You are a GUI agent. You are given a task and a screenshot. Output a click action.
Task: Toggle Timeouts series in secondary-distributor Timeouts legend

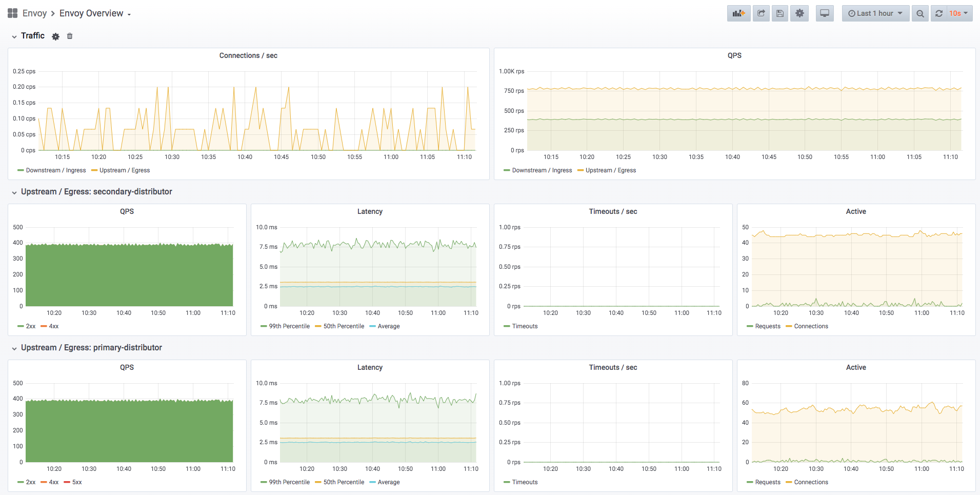(525, 326)
